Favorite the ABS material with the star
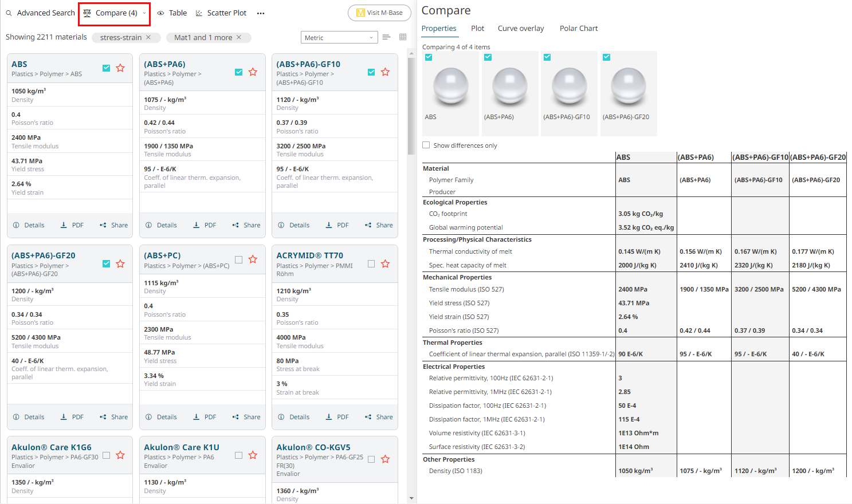This screenshot has height=504, width=852. point(120,68)
